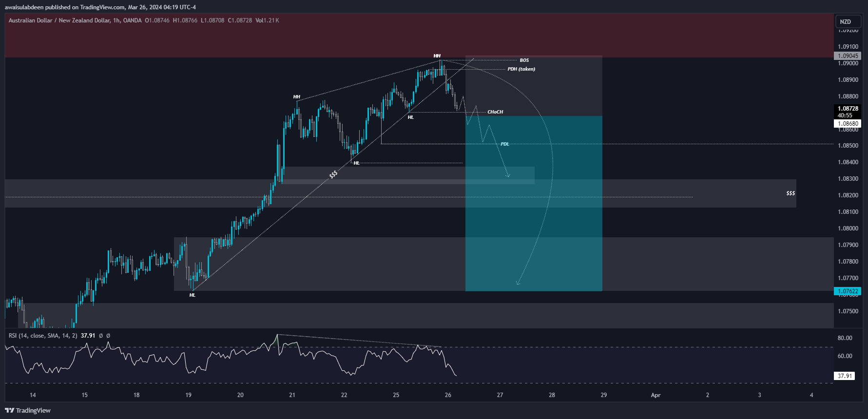This screenshot has height=419, width=868.
Task: Click the Vol1.21K volume readout
Action: point(267,20)
